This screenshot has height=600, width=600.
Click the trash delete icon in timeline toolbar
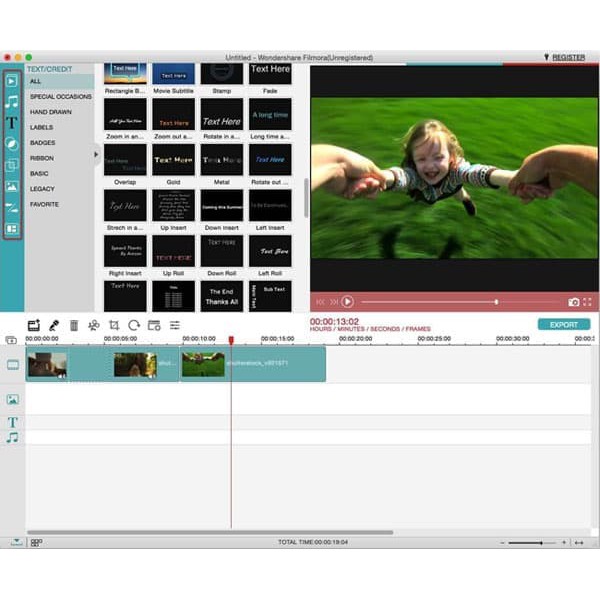pyautogui.click(x=73, y=325)
